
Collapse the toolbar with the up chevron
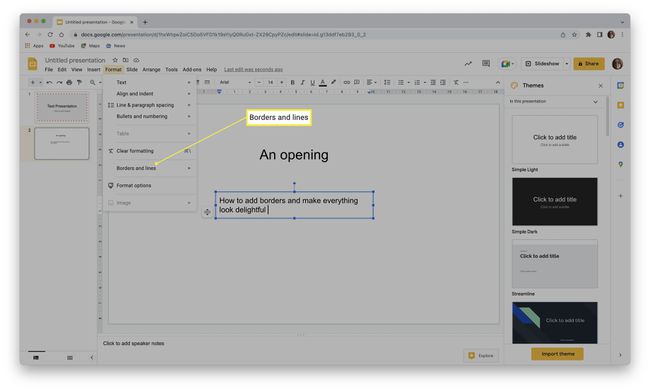498,83
